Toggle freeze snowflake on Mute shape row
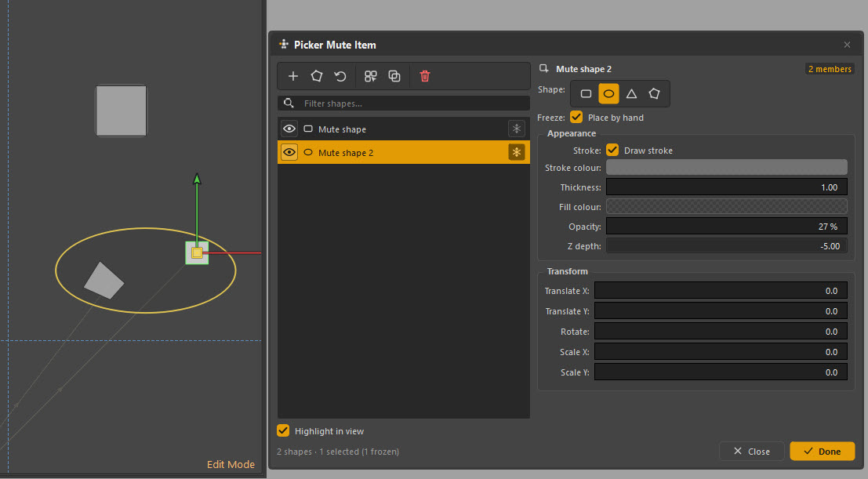The width and height of the screenshot is (868, 479). (x=516, y=129)
